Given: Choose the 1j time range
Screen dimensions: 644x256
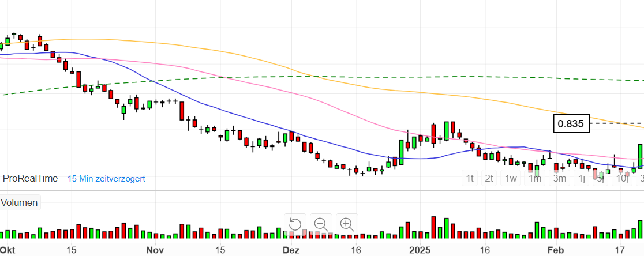Looking at the screenshot, I should click(x=582, y=178).
